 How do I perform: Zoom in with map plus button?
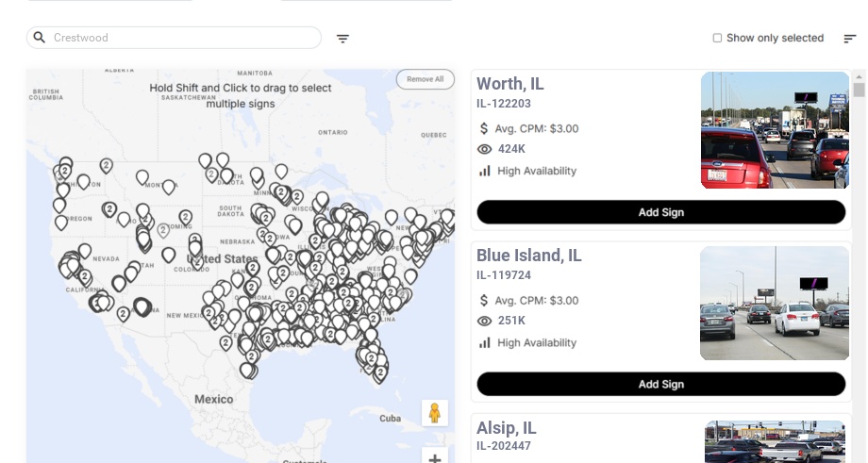[x=434, y=458]
